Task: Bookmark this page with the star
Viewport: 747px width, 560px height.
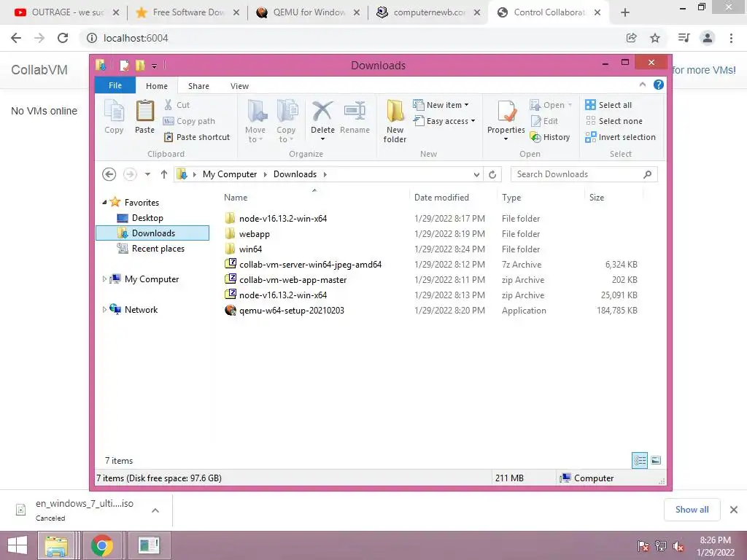Action: (655, 38)
